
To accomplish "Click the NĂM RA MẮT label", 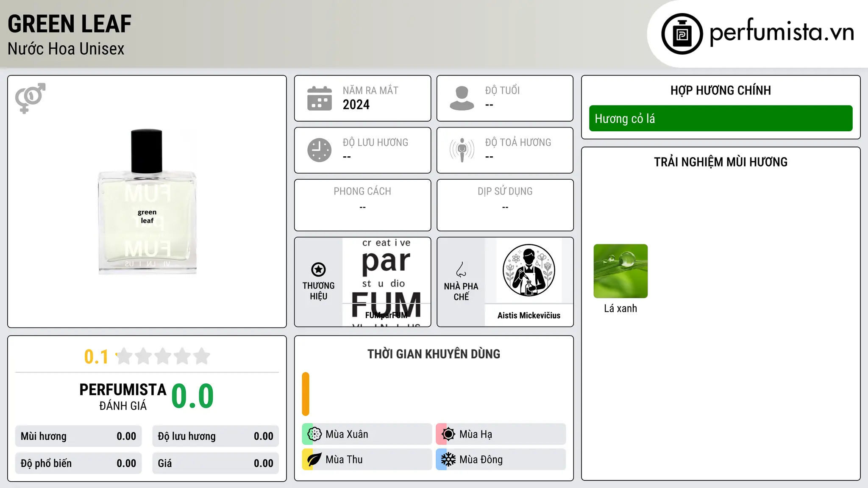I will click(370, 90).
